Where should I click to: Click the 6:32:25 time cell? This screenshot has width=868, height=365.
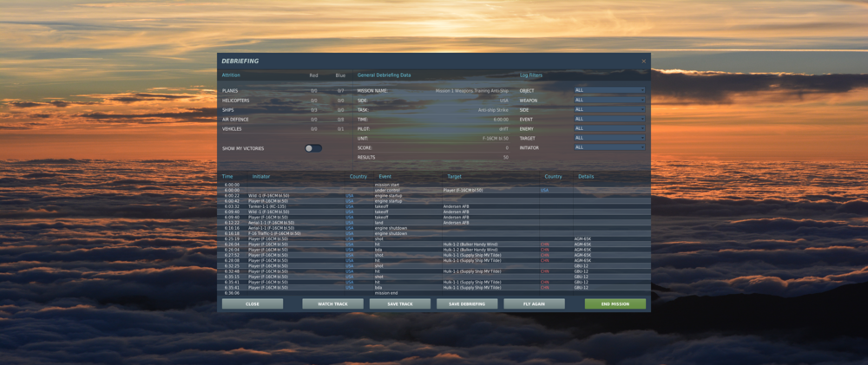point(232,266)
